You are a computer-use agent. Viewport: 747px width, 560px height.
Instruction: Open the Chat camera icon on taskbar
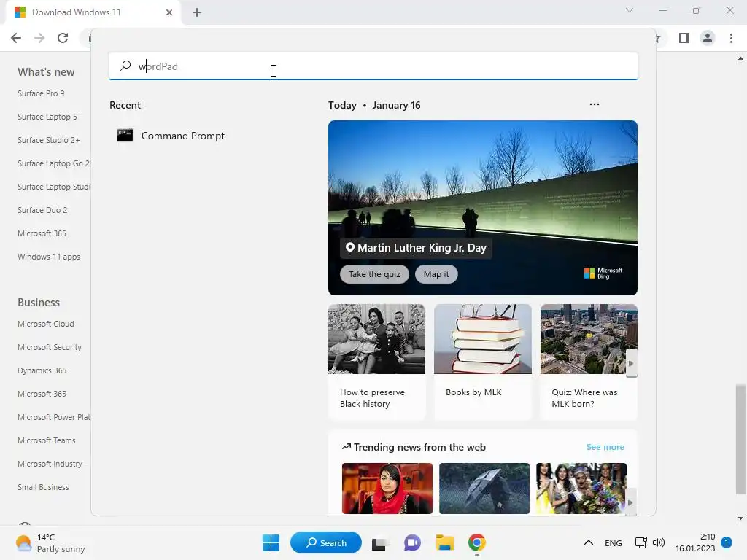(x=412, y=542)
